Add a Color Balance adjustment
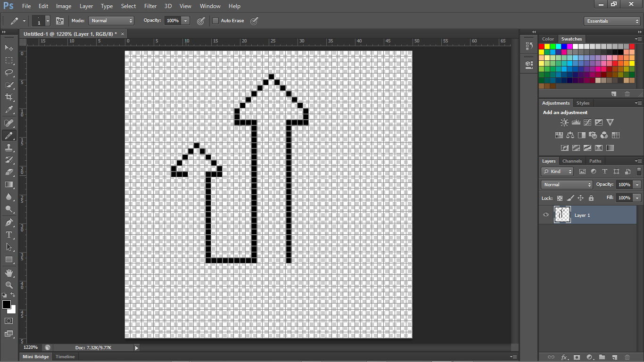The width and height of the screenshot is (644, 362). 570,135
